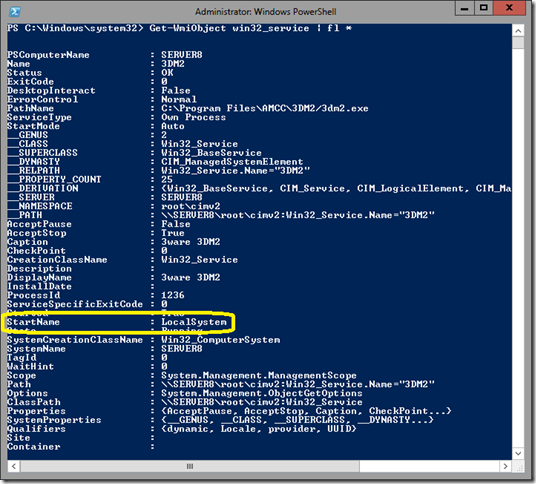Click the __CLASS value 'Win32_Service'
Image resolution: width=536 pixels, height=484 pixels.
pos(199,144)
